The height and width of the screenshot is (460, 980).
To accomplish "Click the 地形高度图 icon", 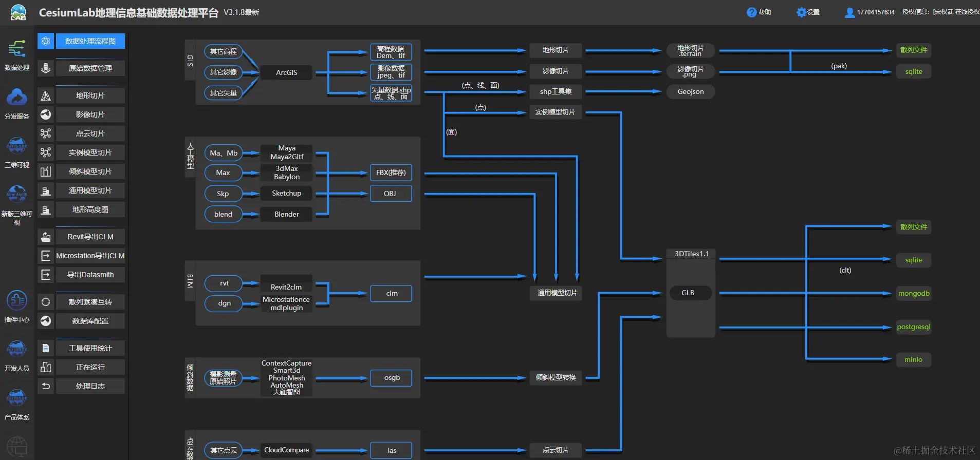I will click(x=46, y=209).
